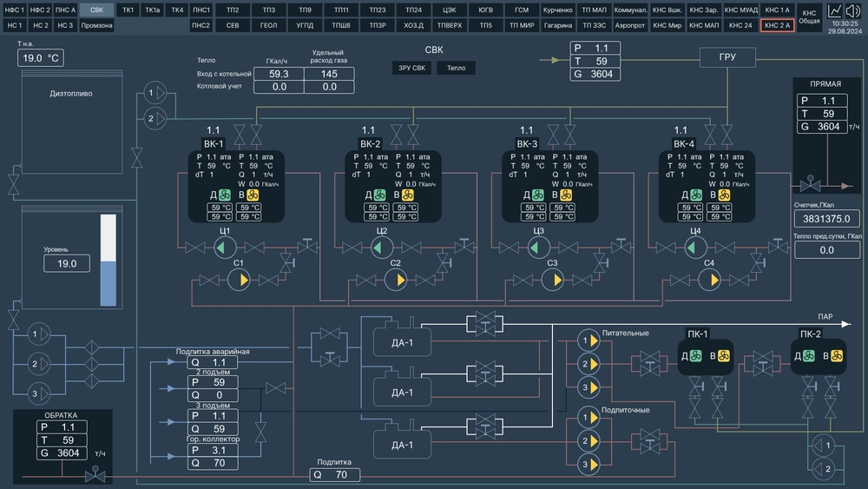The image size is (868, 489).
Task: Click the green fan Д icon on ПК-2
Action: [809, 356]
